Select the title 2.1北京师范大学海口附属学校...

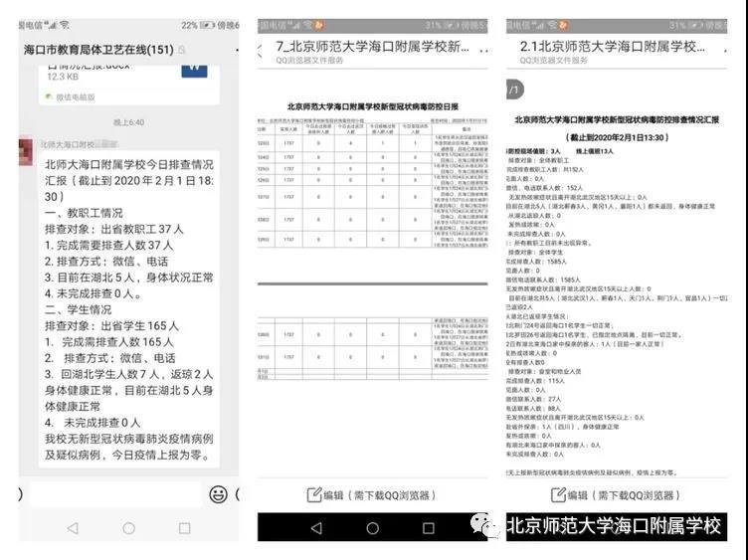click(x=613, y=47)
